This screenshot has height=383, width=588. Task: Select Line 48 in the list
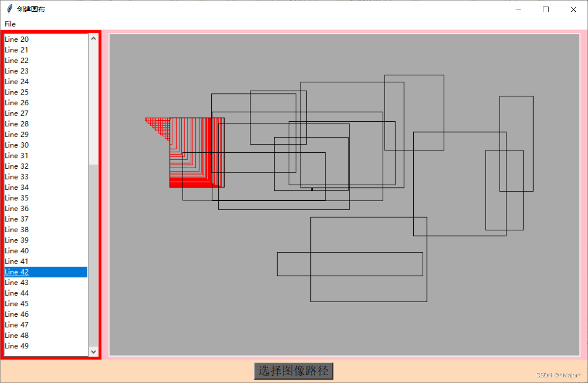coord(46,336)
